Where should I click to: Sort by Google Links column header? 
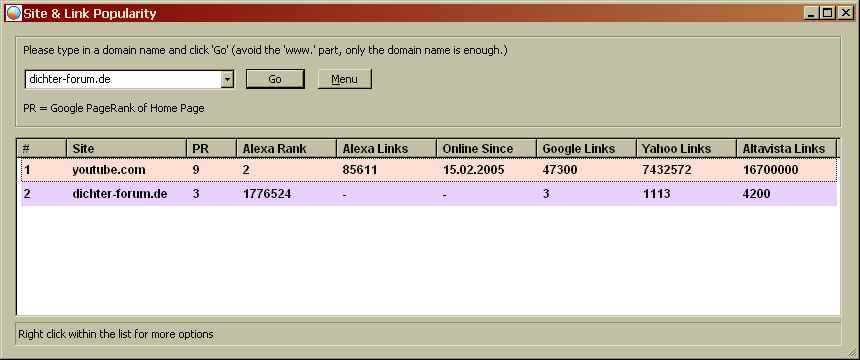(586, 148)
